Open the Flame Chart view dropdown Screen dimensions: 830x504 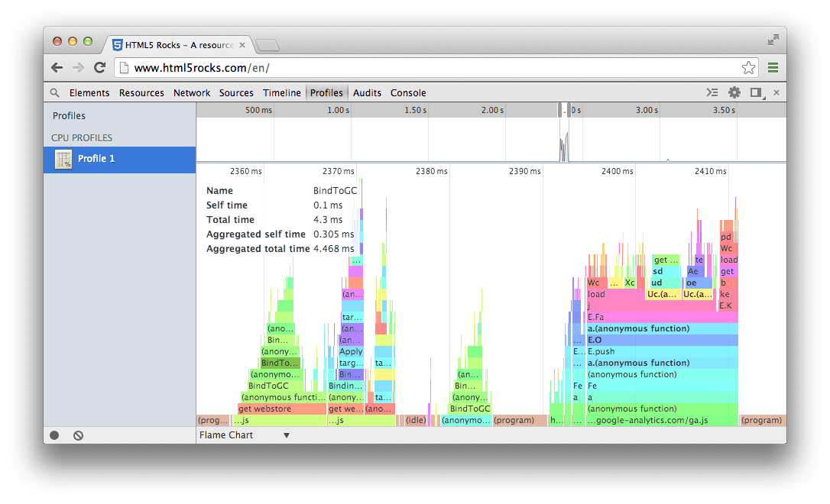coord(244,435)
